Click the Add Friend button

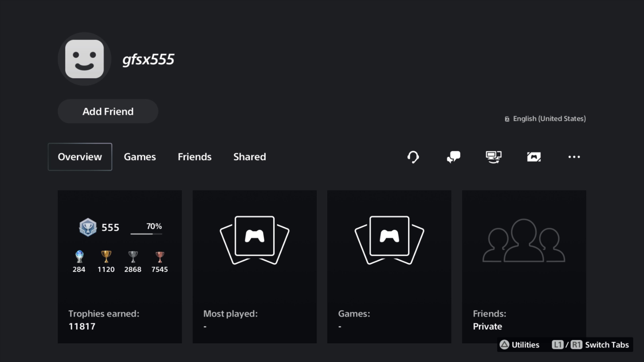tap(108, 111)
